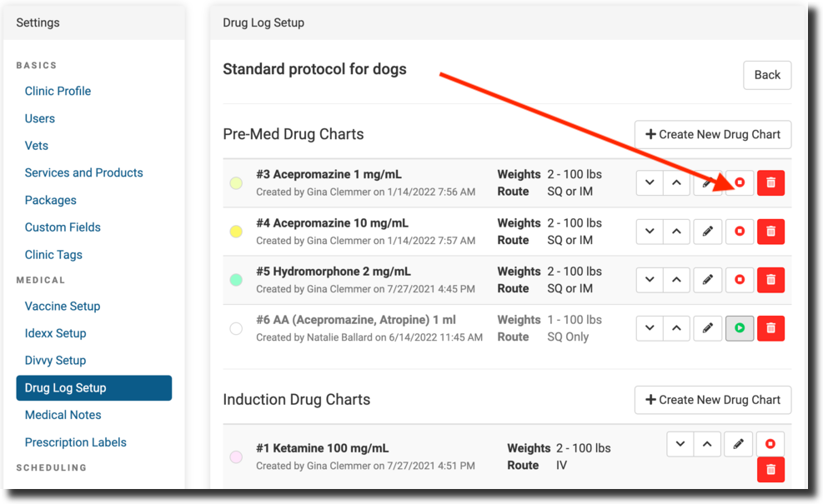
Task: Deactivate the #3 Acepromazine 1 mg/mL chart
Action: (740, 182)
